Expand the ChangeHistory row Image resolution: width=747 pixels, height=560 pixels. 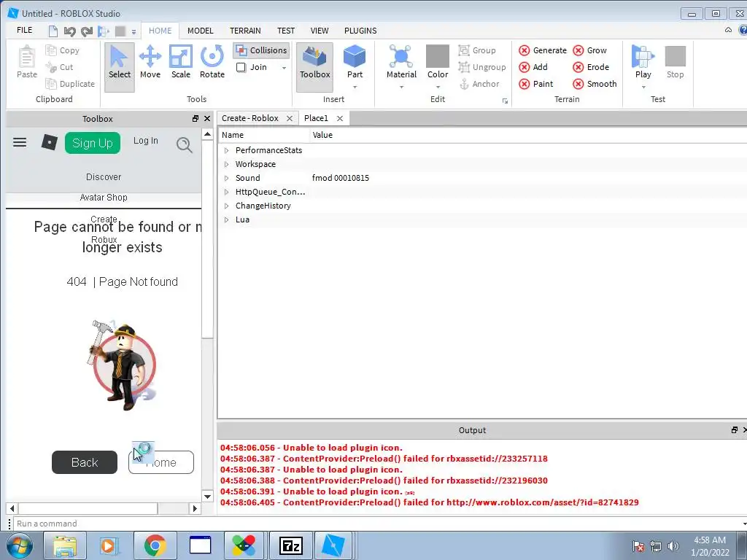coord(226,206)
